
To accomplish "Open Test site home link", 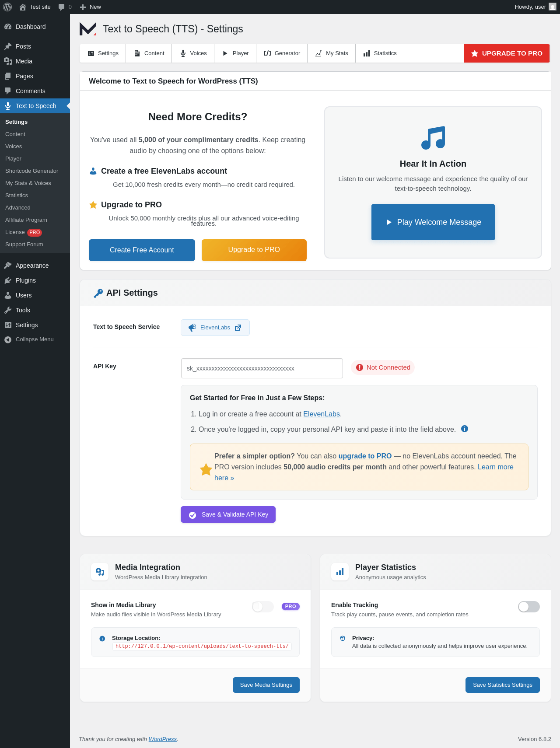I will click(35, 7).
